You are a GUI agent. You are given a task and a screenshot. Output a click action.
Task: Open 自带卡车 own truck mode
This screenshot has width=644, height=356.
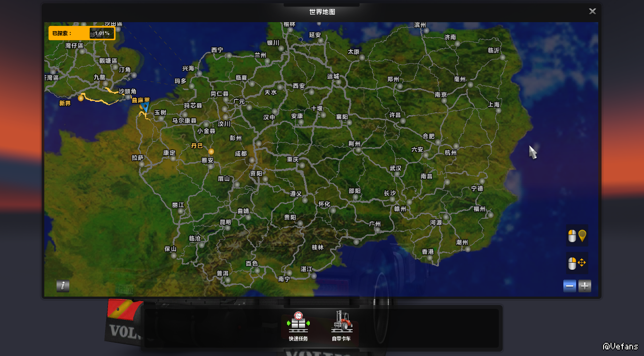click(341, 326)
